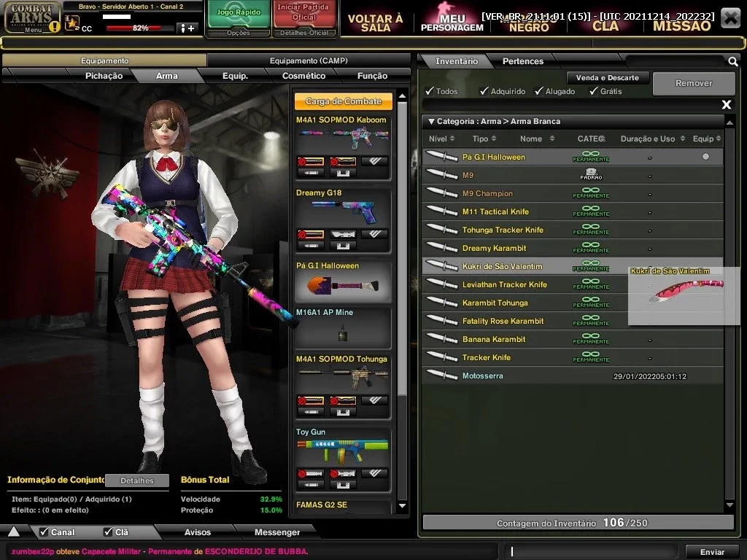Click the X icon below the Remover button
The height and width of the screenshot is (560, 747).
point(726,104)
